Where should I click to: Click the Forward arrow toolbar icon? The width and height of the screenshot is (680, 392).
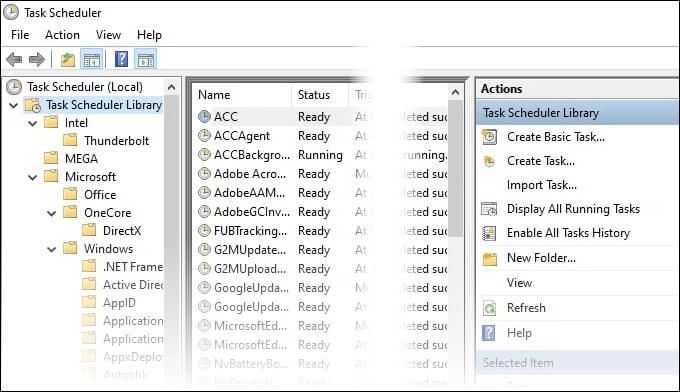click(x=37, y=59)
